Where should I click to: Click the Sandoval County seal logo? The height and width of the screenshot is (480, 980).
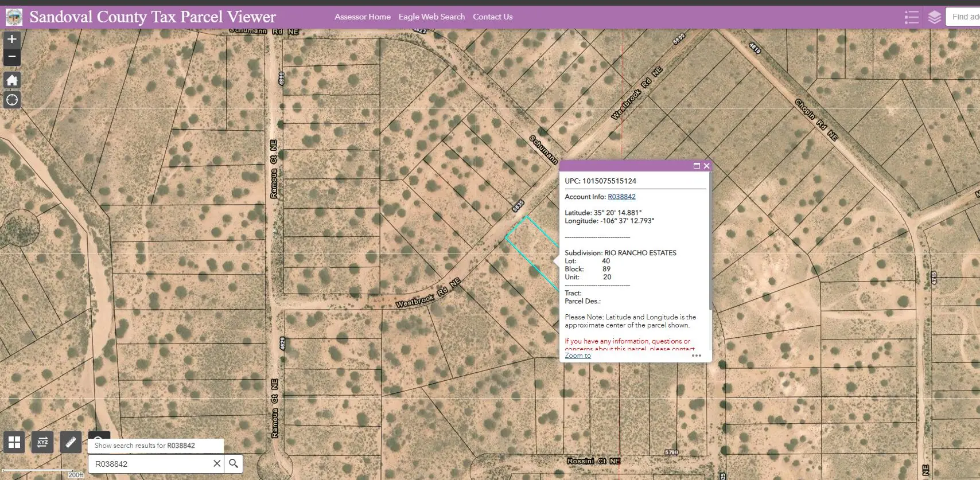[x=14, y=17]
